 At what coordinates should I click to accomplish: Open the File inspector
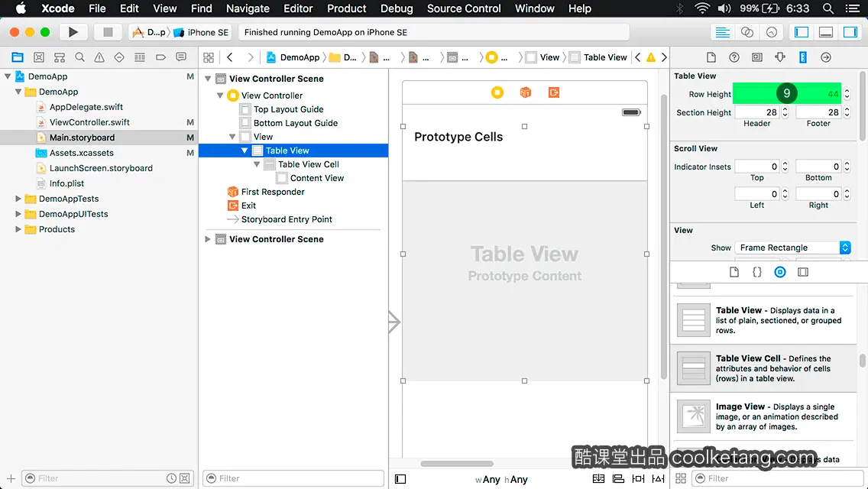(x=711, y=57)
